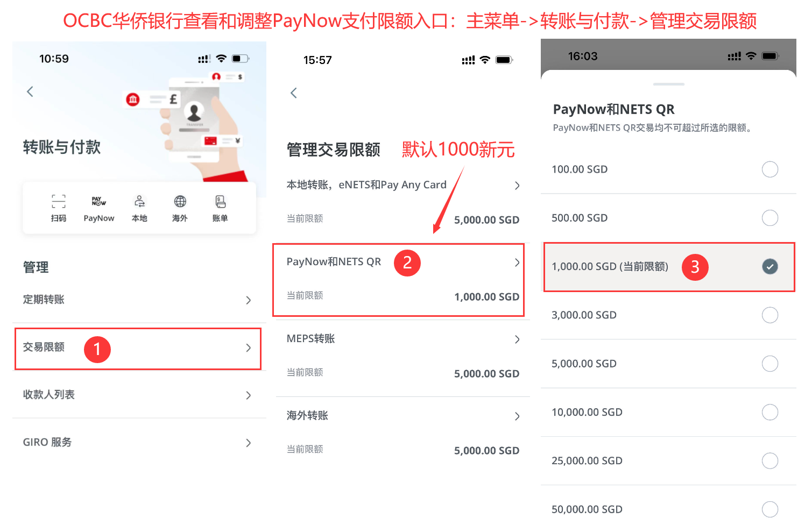805x532 pixels.
Task: Open the GIRO 服务 row
Action: [x=139, y=442]
